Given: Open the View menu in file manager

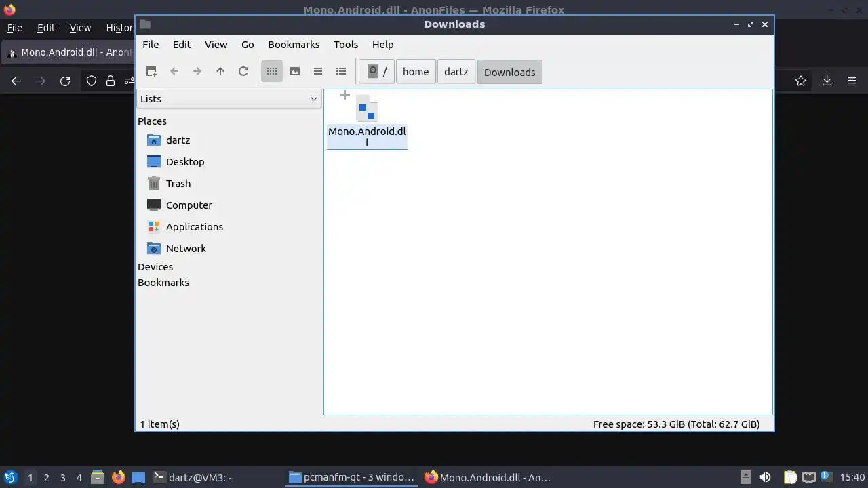Looking at the screenshot, I should [216, 44].
